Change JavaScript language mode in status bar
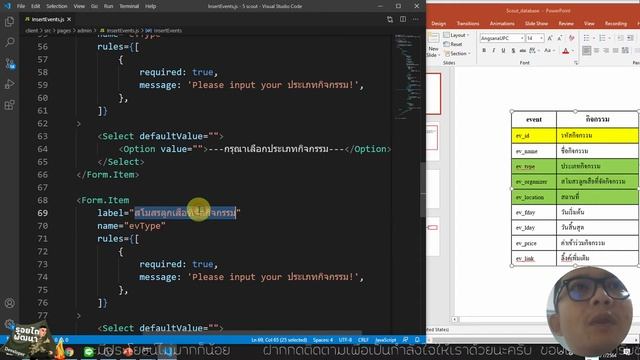Viewport: 640px width, 360px height. 385,340
